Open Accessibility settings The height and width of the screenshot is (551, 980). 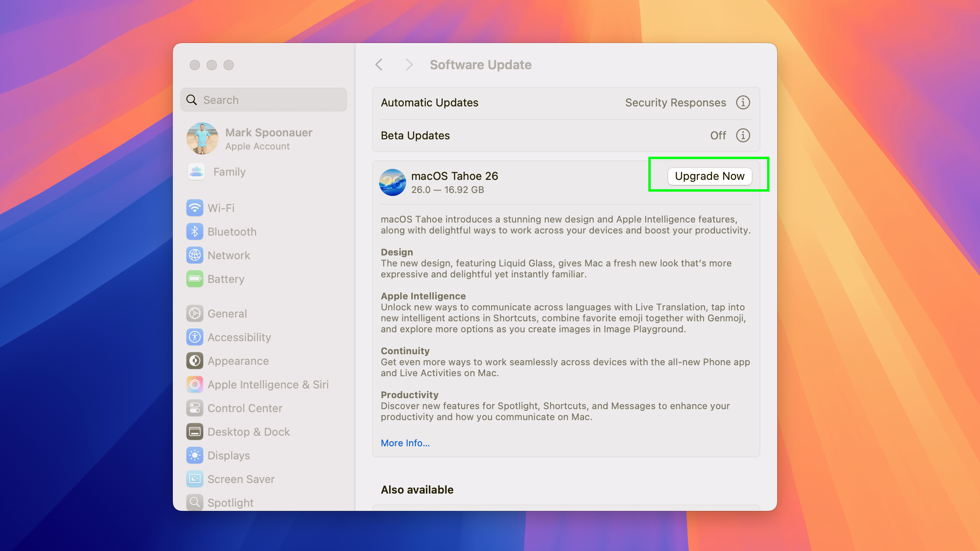pos(239,337)
